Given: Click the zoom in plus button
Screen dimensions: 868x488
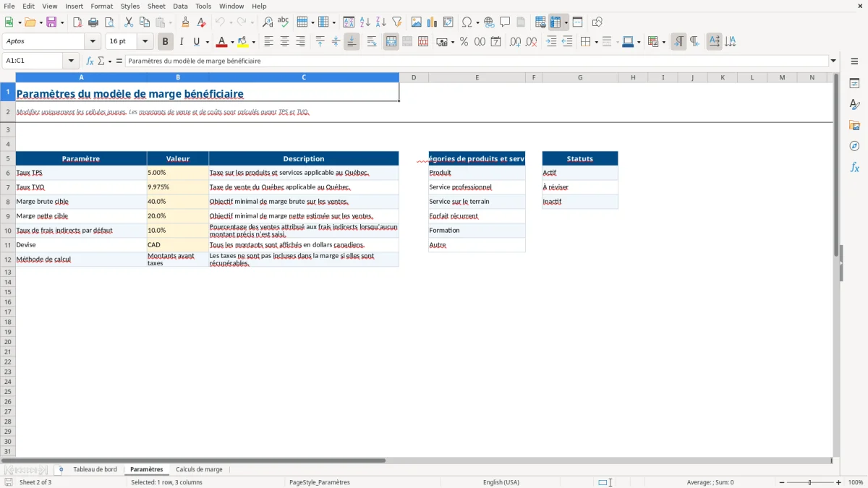Looking at the screenshot, I should pyautogui.click(x=839, y=482).
